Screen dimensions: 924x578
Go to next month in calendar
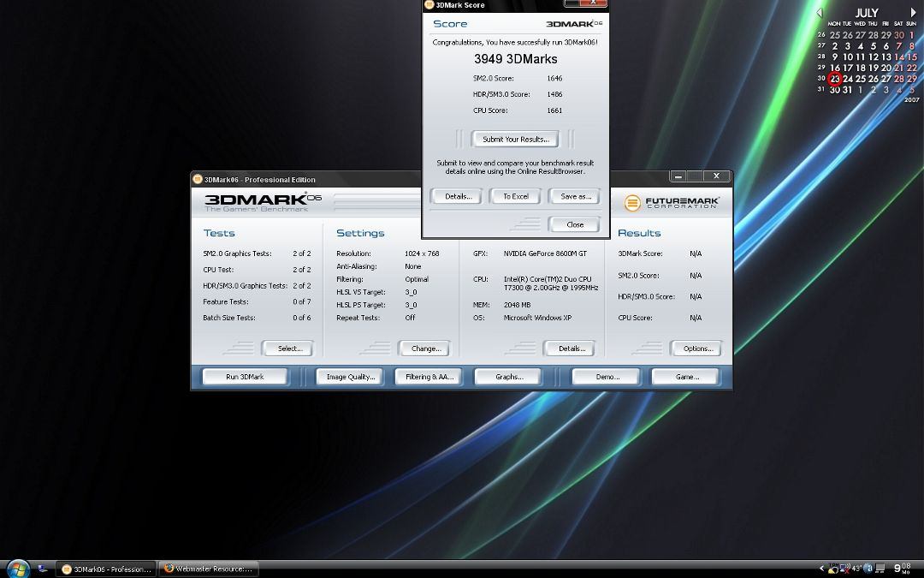pyautogui.click(x=914, y=12)
